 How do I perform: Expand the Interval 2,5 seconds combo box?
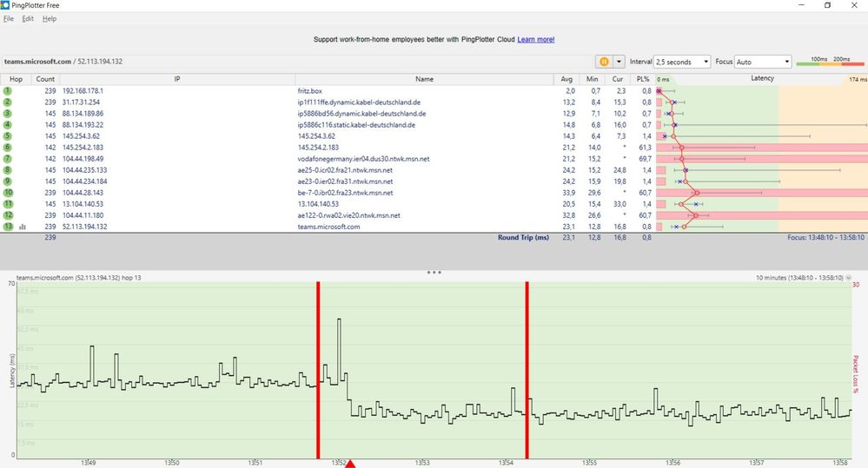pyautogui.click(x=682, y=62)
